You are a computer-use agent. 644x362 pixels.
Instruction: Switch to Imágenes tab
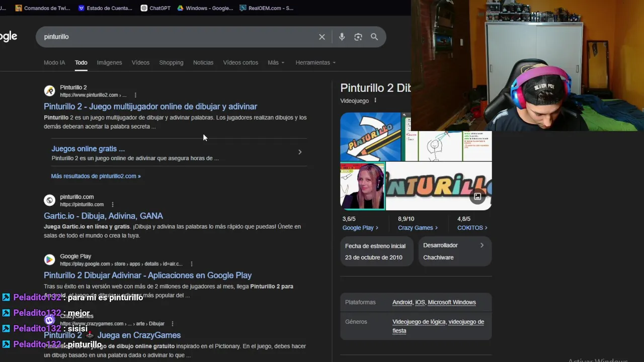click(109, 62)
